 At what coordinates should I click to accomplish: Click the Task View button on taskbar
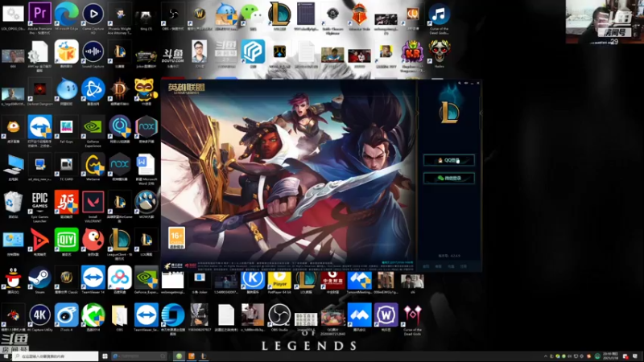pos(105,356)
